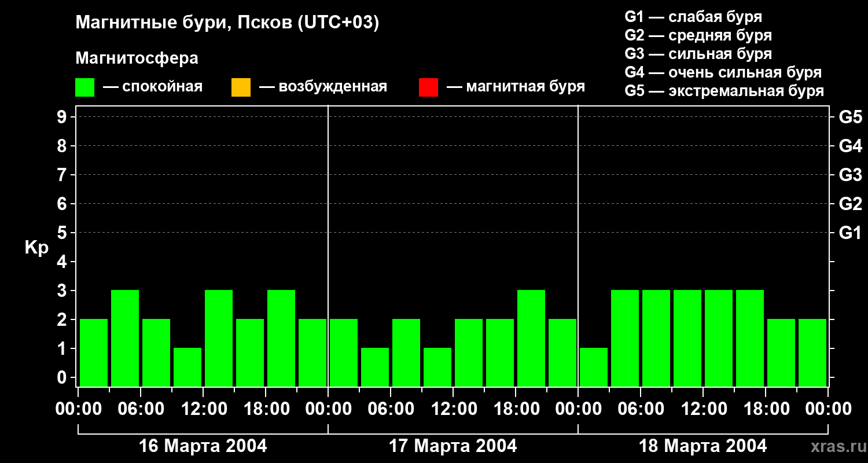This screenshot has width=868, height=463.
Task: Click the red 'магнитная буря' legend swatch
Action: click(x=428, y=87)
